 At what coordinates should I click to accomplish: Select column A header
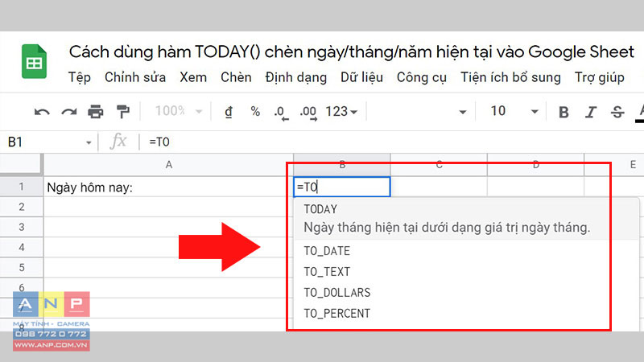168,165
